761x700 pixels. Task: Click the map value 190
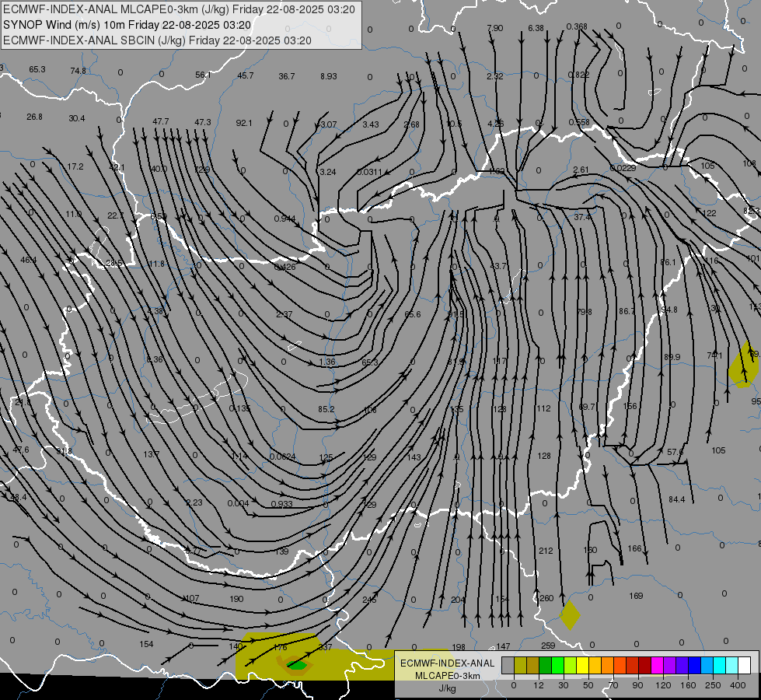236,599
